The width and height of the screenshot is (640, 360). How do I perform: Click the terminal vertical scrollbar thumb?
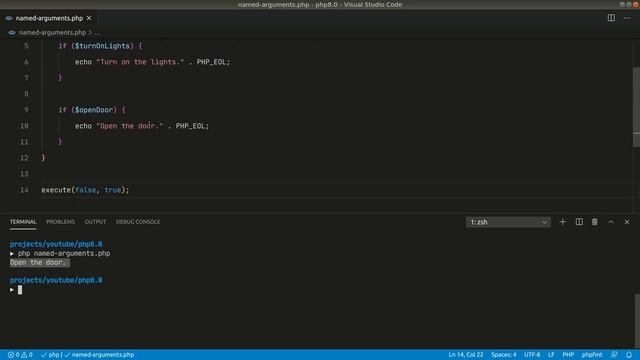tap(637, 321)
